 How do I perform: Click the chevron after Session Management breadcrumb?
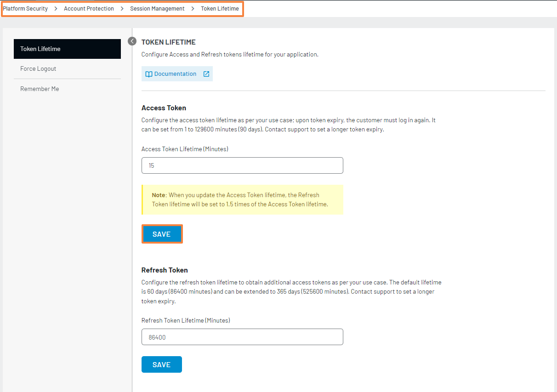[x=193, y=9]
